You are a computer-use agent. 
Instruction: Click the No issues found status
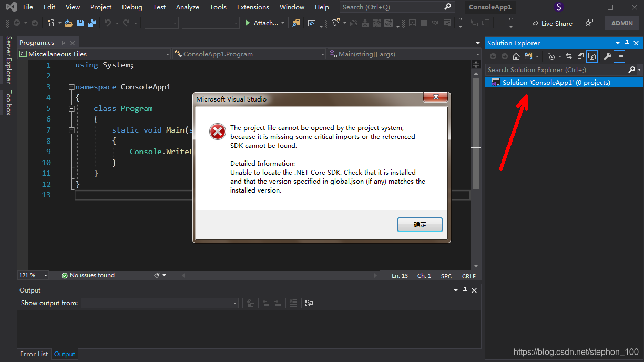click(87, 275)
